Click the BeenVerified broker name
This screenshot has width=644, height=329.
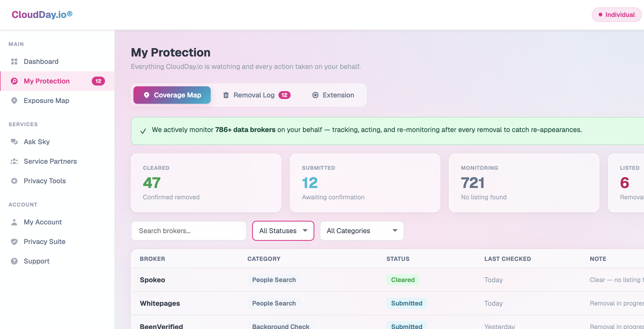pyautogui.click(x=161, y=326)
